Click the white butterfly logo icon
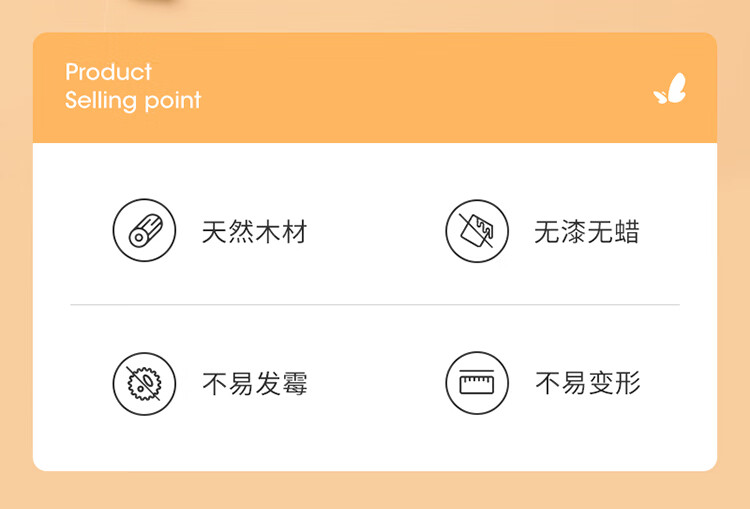Screen dimensions: 750x509 670,88
